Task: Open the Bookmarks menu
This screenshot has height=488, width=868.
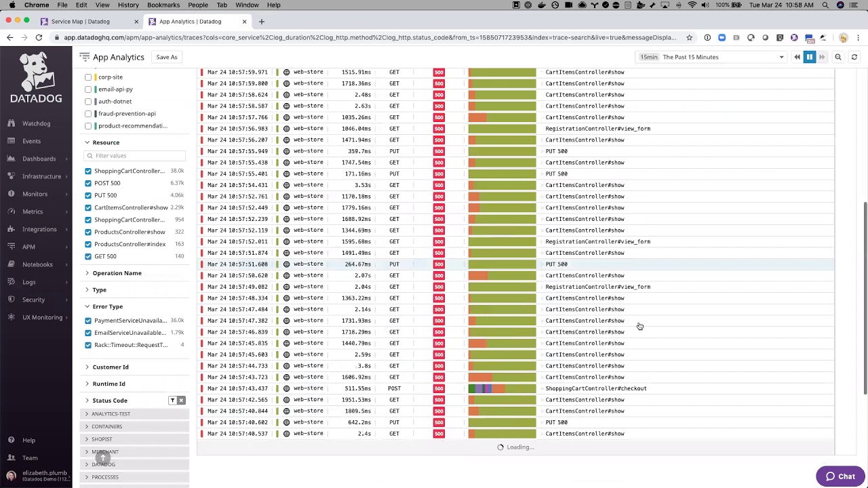Action: tap(163, 5)
